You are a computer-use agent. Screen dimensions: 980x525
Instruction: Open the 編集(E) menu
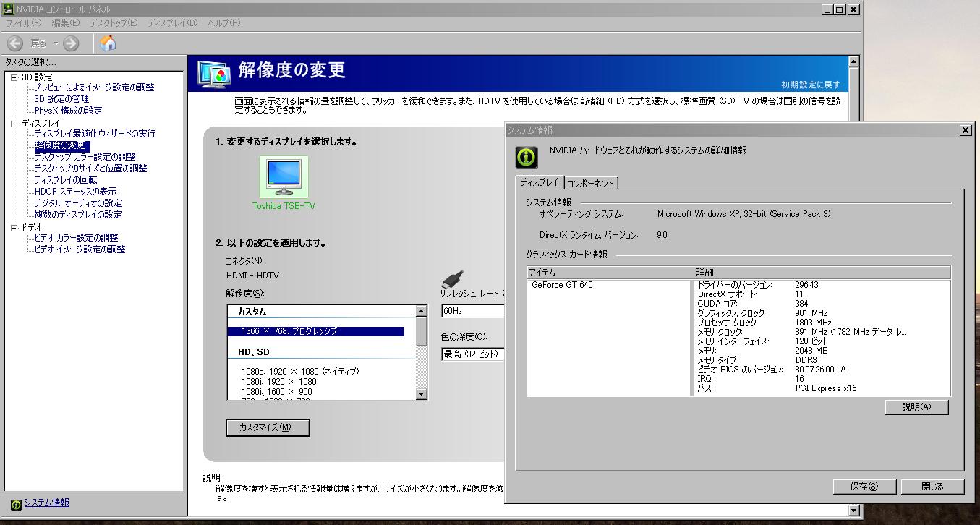click(65, 23)
